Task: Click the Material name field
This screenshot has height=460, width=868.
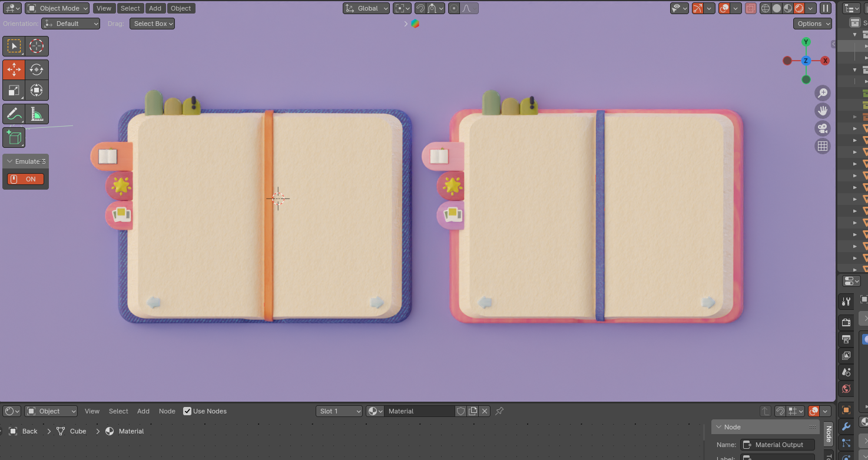Action: pyautogui.click(x=419, y=411)
